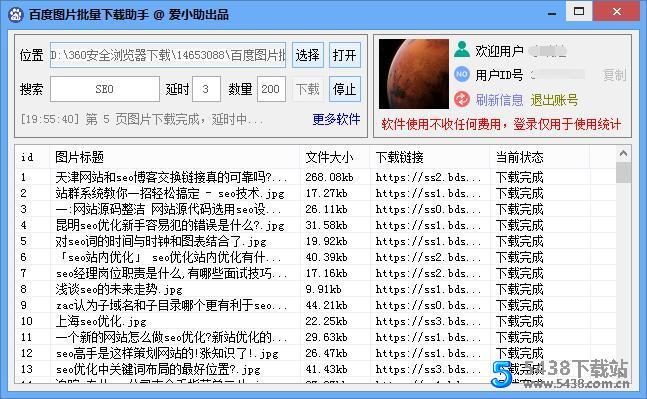Screen dimensions: 647x399
Task: Click file size cell 41.43kb
Action: point(326,370)
